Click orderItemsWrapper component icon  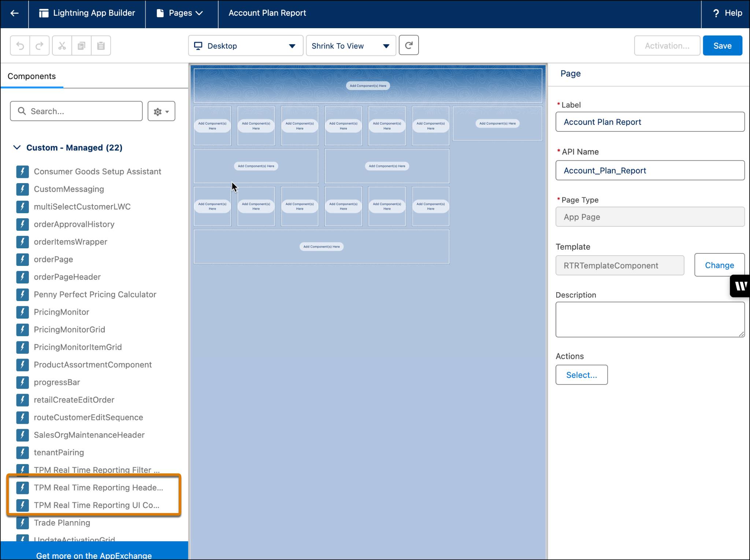pos(23,242)
